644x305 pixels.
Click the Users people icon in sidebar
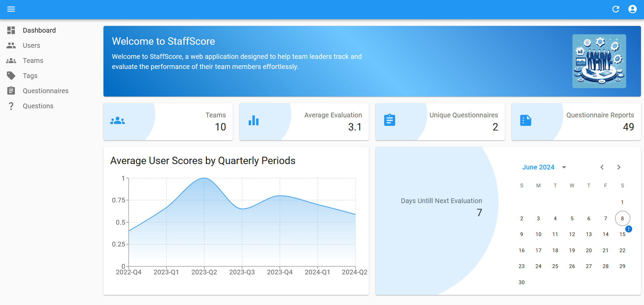[x=11, y=45]
